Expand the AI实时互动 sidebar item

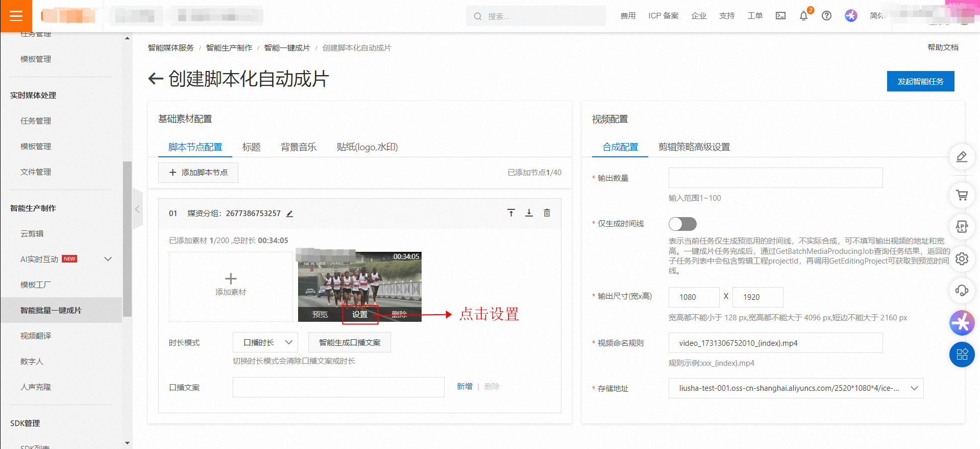(108, 259)
